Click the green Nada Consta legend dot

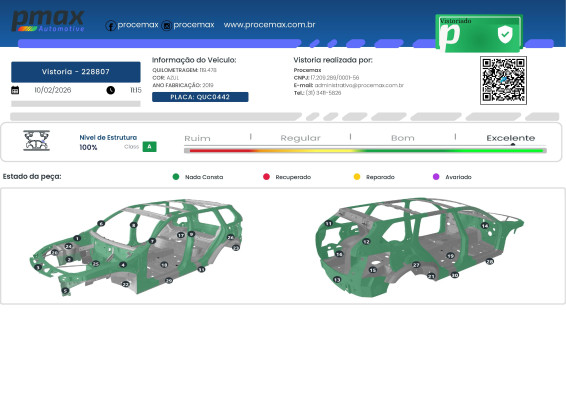point(176,177)
